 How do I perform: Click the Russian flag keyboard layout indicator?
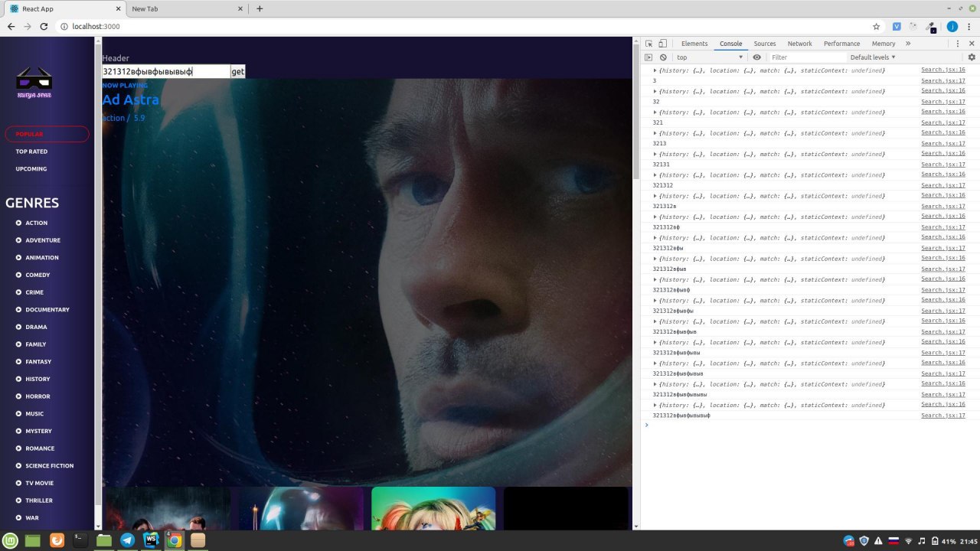tap(893, 541)
